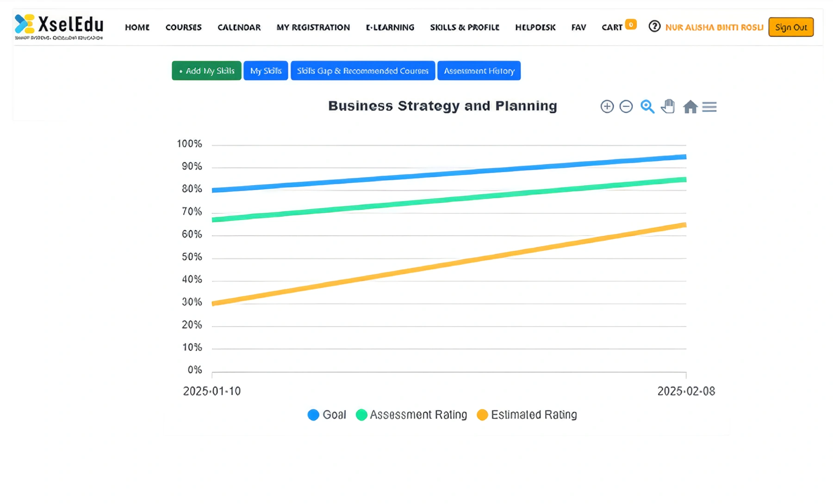Screen dimensions: 833x504
Task: Click the Sign Out button
Action: click(790, 27)
